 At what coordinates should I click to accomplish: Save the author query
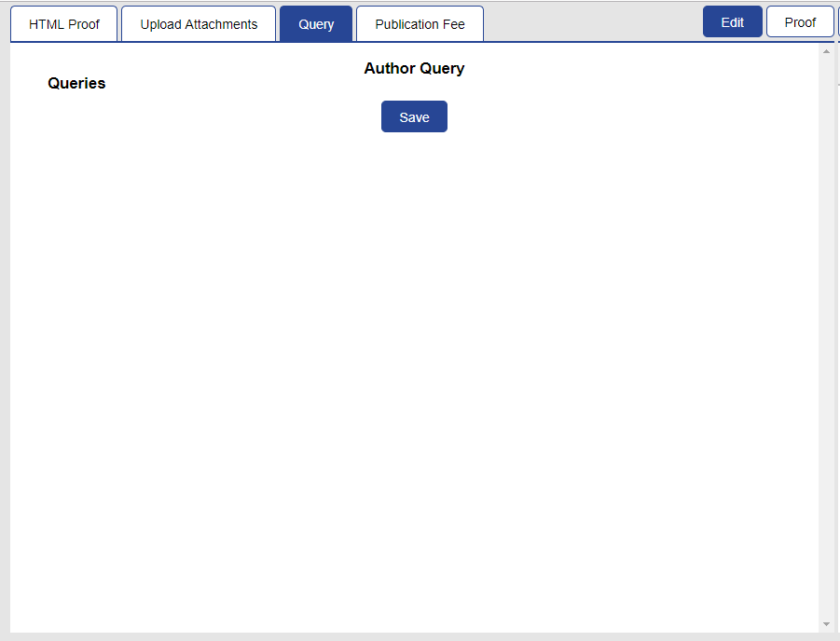pos(414,116)
